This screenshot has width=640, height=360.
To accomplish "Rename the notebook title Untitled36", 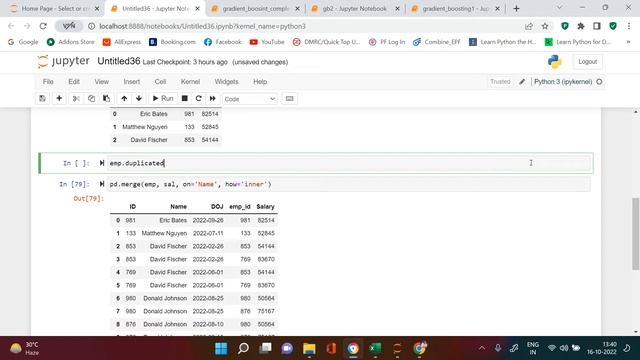I will pos(119,62).
